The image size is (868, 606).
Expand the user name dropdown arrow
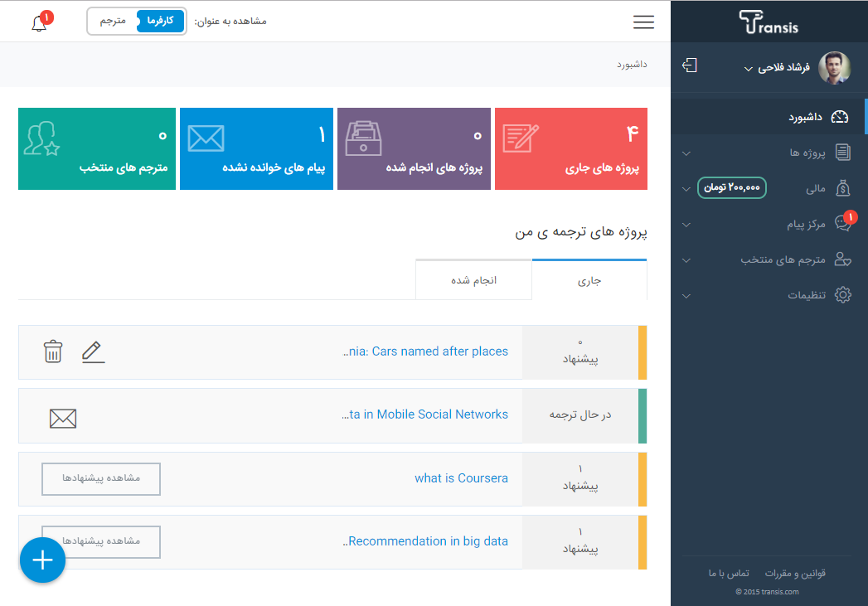pos(748,69)
